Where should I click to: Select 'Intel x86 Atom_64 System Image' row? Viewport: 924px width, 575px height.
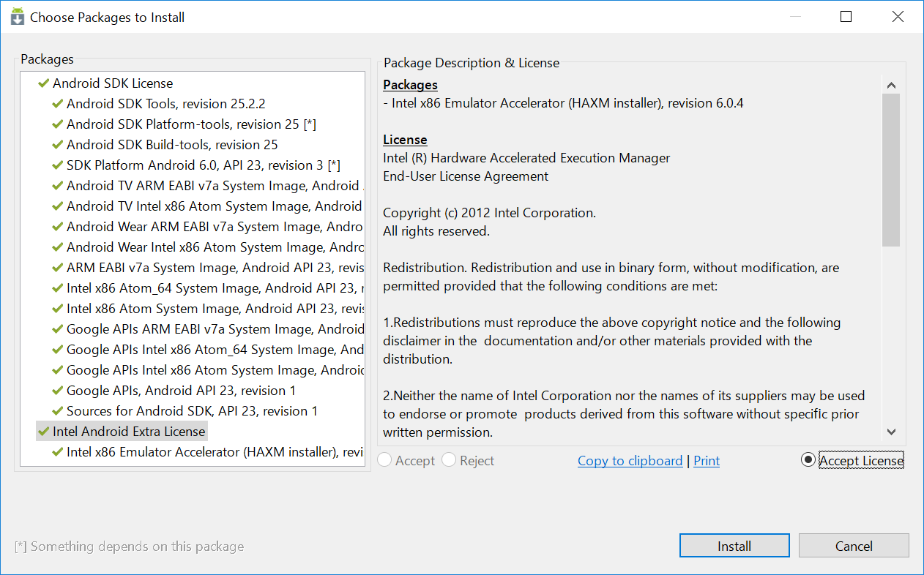(215, 288)
